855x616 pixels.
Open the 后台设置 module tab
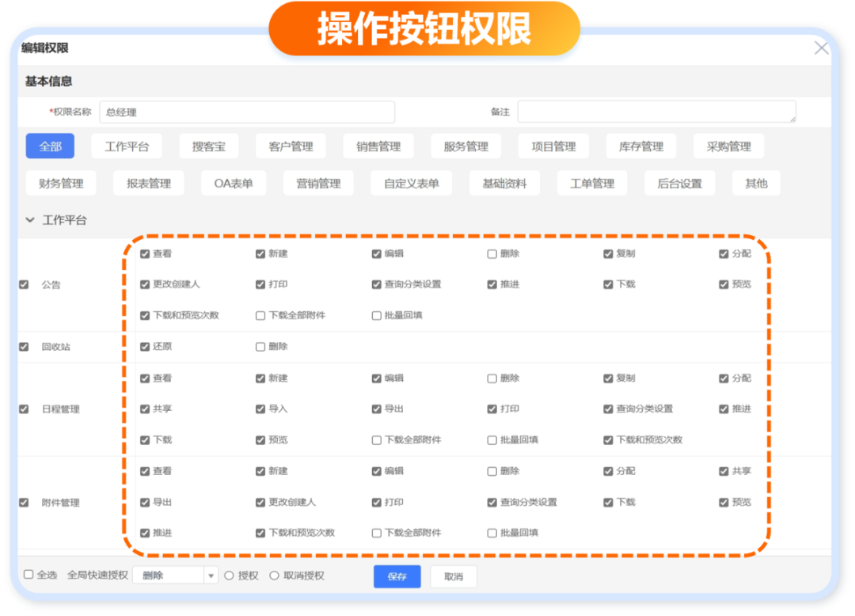tap(679, 184)
